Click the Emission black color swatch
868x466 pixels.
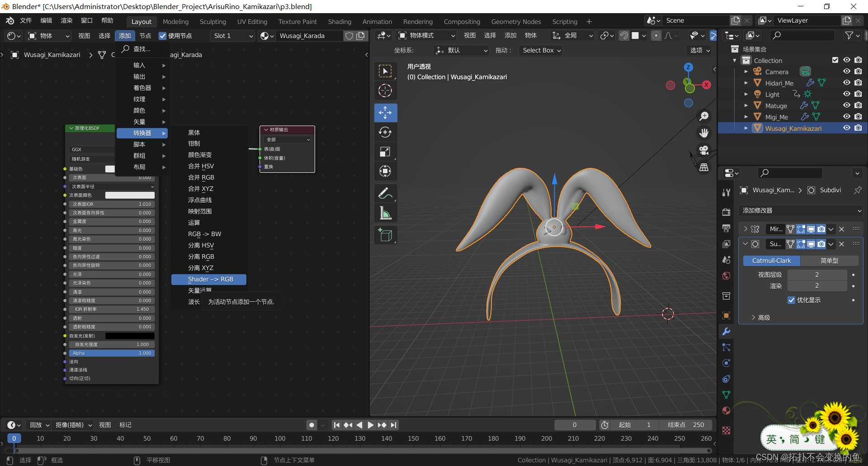[130, 336]
